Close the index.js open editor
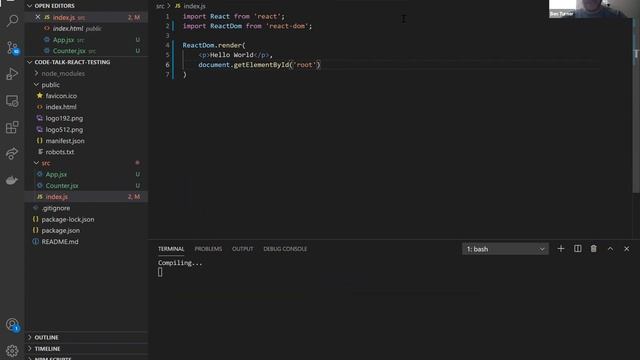Screen dimensions: 640x360 tap(38, 17)
